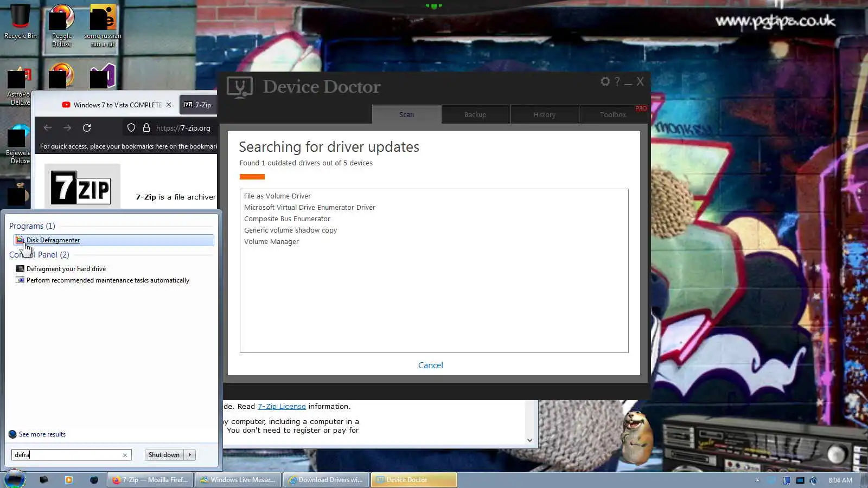This screenshot has width=868, height=488.
Task: Focus the Start menu search field
Action: [x=71, y=455]
